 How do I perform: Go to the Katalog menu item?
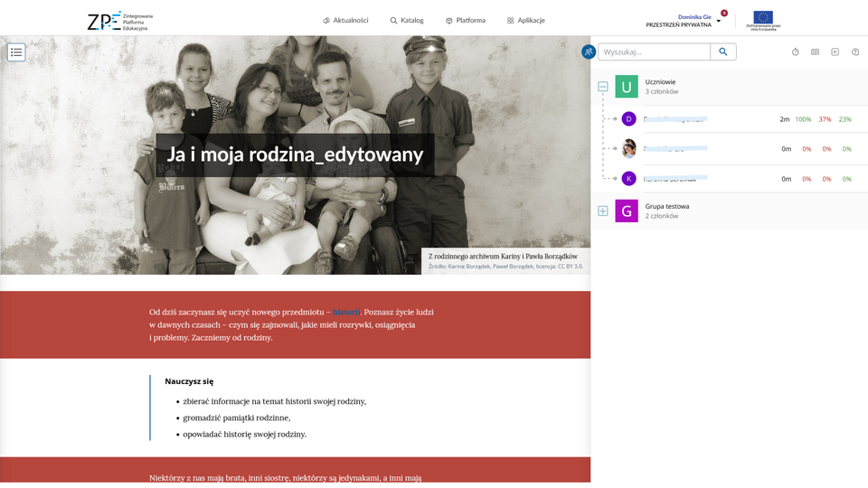(x=407, y=20)
